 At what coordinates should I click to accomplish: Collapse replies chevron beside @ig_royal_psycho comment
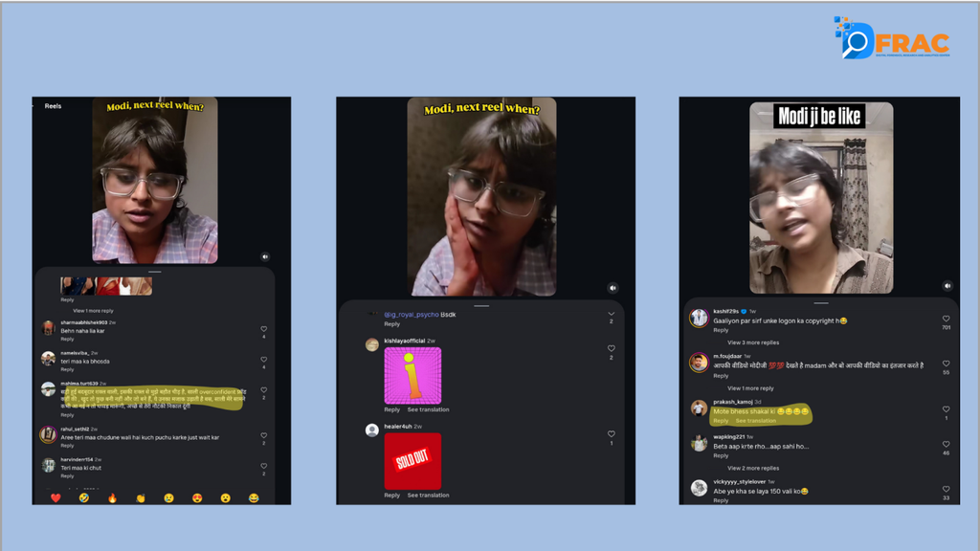click(612, 314)
